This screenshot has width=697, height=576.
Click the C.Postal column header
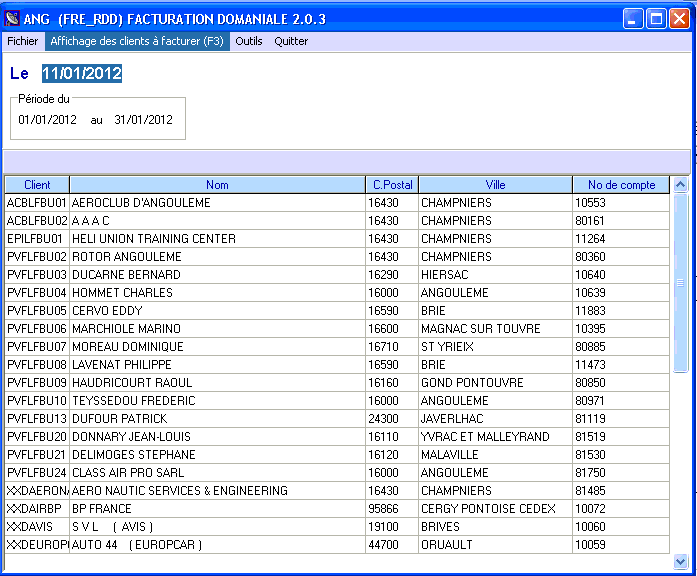392,185
